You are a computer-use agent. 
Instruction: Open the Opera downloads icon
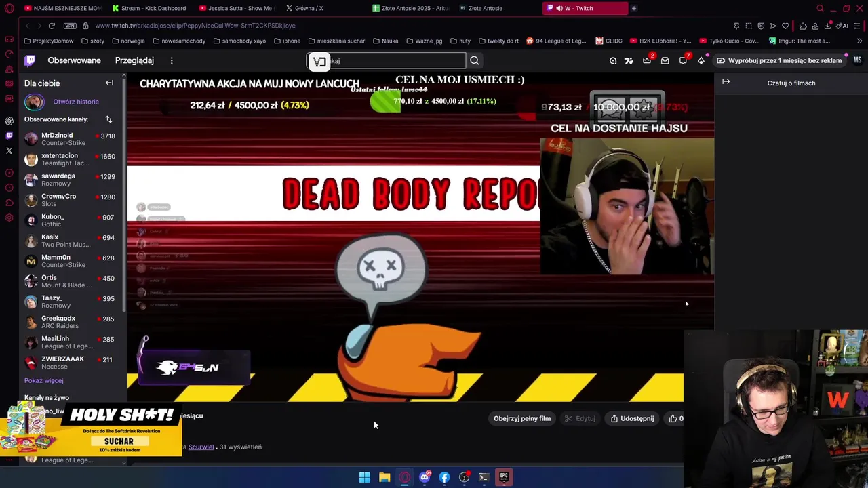click(x=828, y=26)
